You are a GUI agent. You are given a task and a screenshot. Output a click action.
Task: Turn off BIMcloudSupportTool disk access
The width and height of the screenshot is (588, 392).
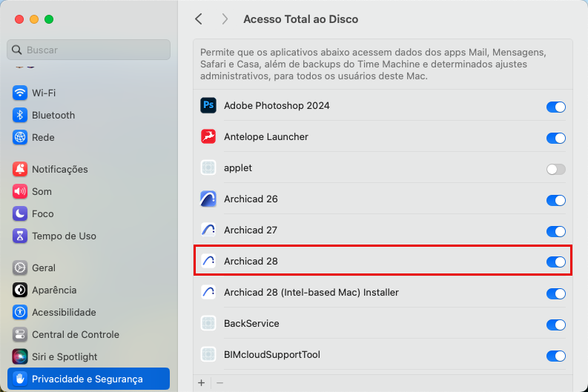556,356
